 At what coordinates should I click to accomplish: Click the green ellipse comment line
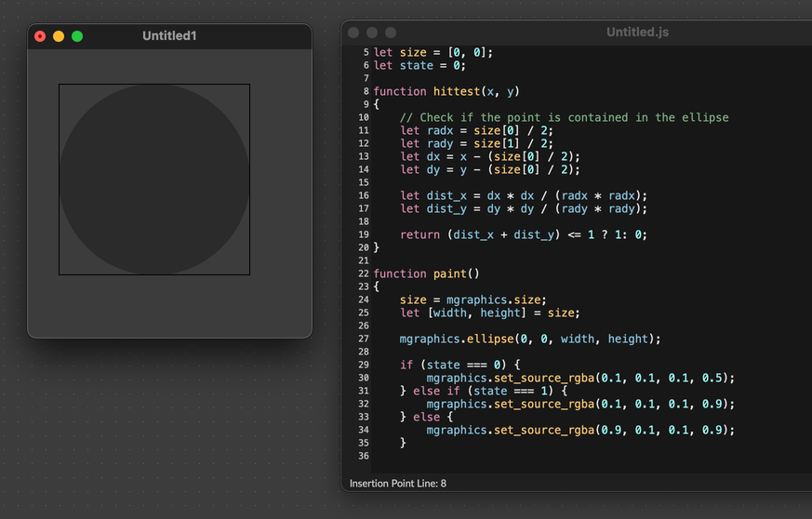click(x=564, y=117)
